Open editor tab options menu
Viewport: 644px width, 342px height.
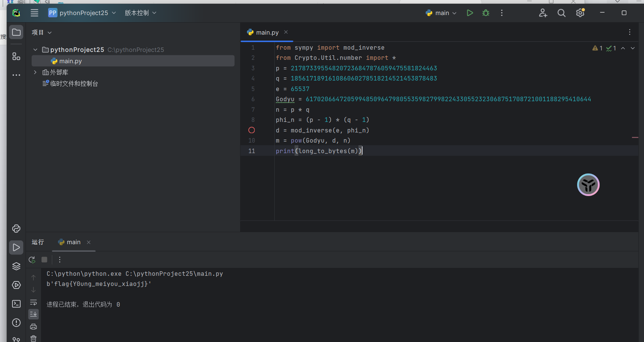click(x=630, y=32)
